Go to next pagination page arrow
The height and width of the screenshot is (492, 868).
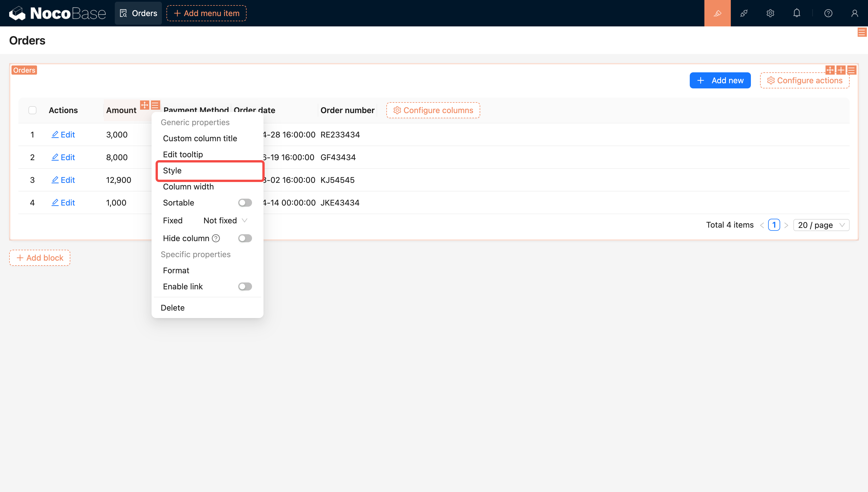click(786, 225)
